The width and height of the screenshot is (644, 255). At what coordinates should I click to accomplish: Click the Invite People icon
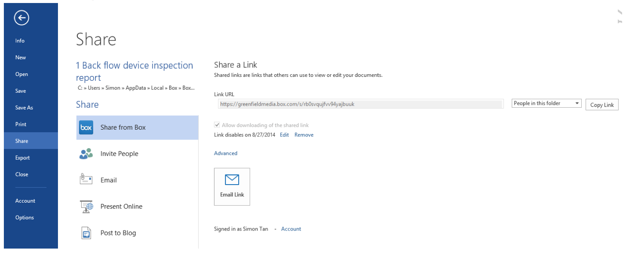click(86, 154)
